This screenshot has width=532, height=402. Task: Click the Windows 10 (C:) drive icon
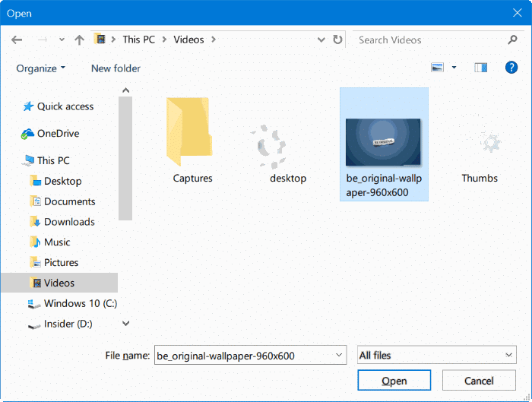pyautogui.click(x=34, y=304)
